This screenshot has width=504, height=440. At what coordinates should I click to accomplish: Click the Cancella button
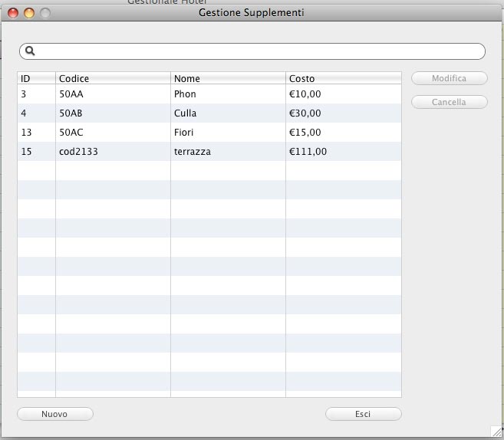tap(450, 102)
